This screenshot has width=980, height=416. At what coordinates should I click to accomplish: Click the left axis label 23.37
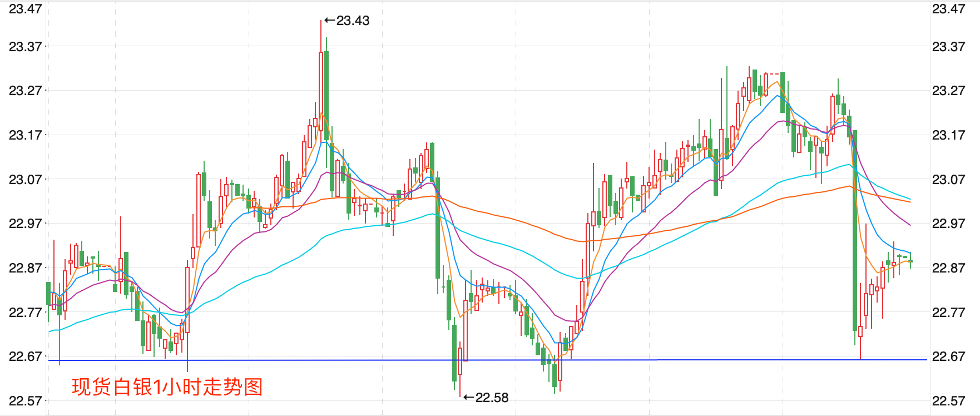26,47
